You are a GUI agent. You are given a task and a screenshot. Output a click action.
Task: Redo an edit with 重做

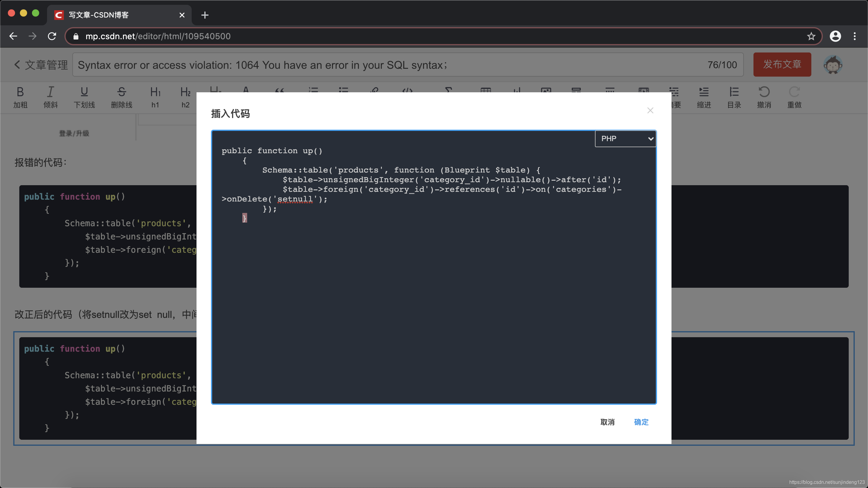(x=794, y=97)
